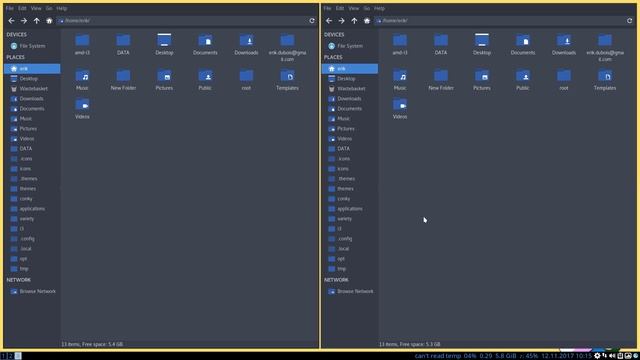
Task: Click home icon in right window toolbar
Action: coord(367,20)
